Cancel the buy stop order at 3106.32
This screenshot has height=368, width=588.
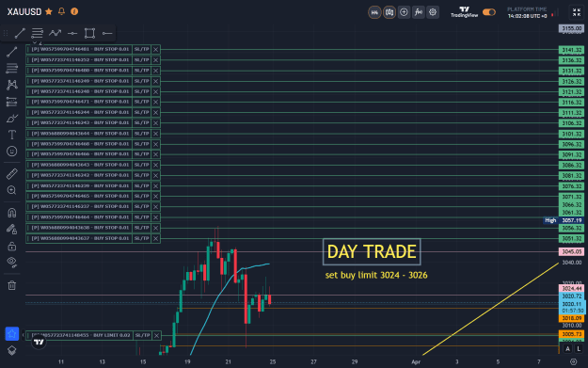[155, 122]
